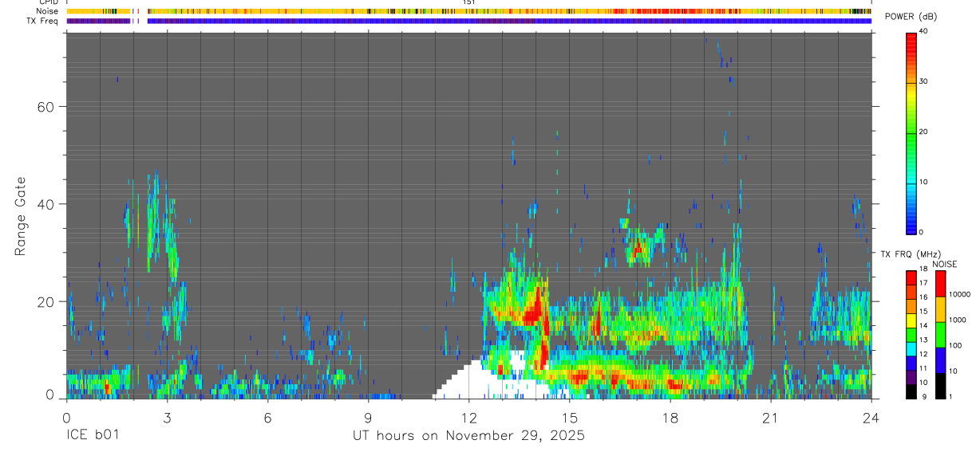Click the x-axis tick label '24'

871,418
